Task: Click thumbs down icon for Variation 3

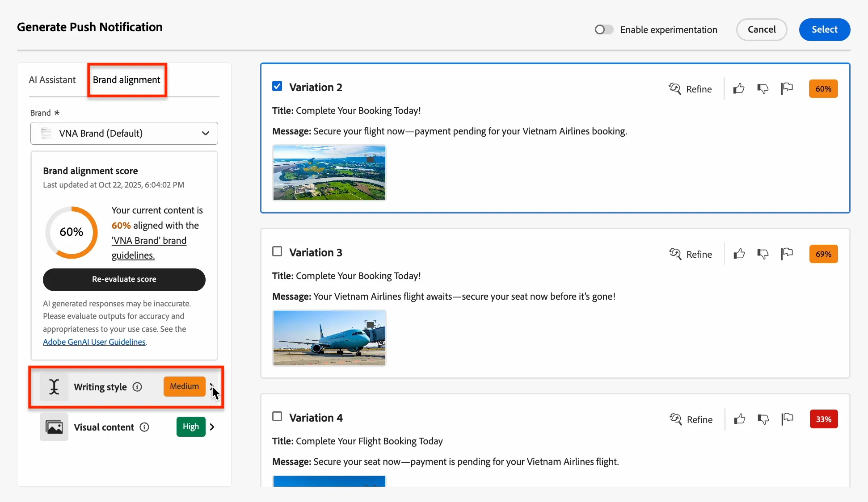Action: click(763, 254)
